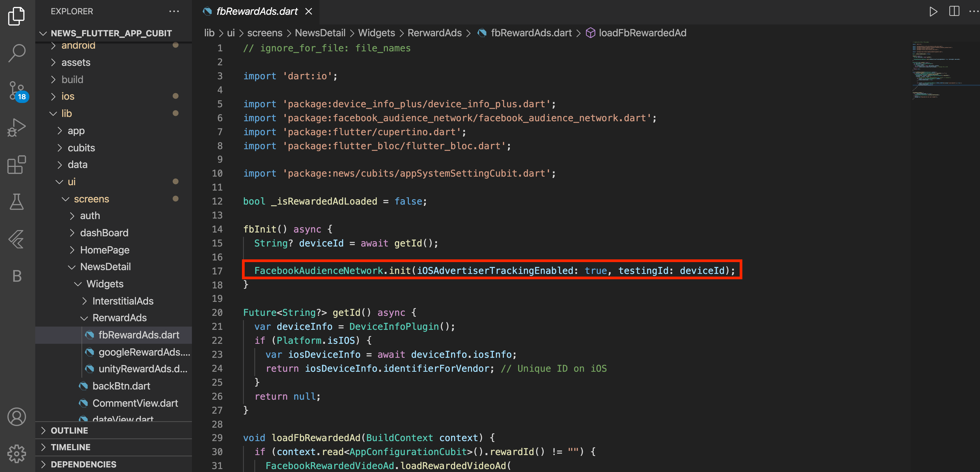The height and width of the screenshot is (472, 980).
Task: Click loadFbRewardedAd breadcrumb symbol
Action: (x=642, y=33)
